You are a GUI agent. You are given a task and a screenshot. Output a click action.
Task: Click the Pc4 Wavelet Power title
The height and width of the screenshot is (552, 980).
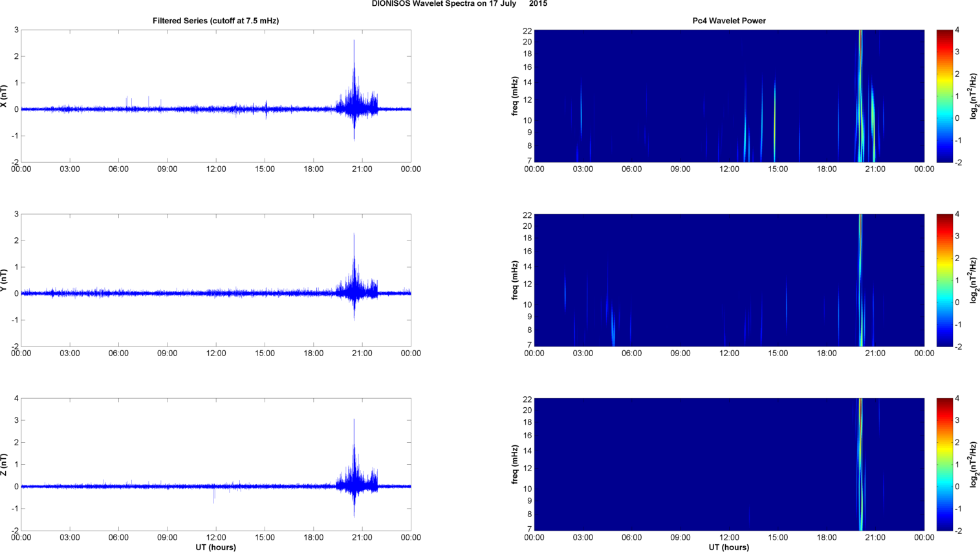pyautogui.click(x=729, y=21)
